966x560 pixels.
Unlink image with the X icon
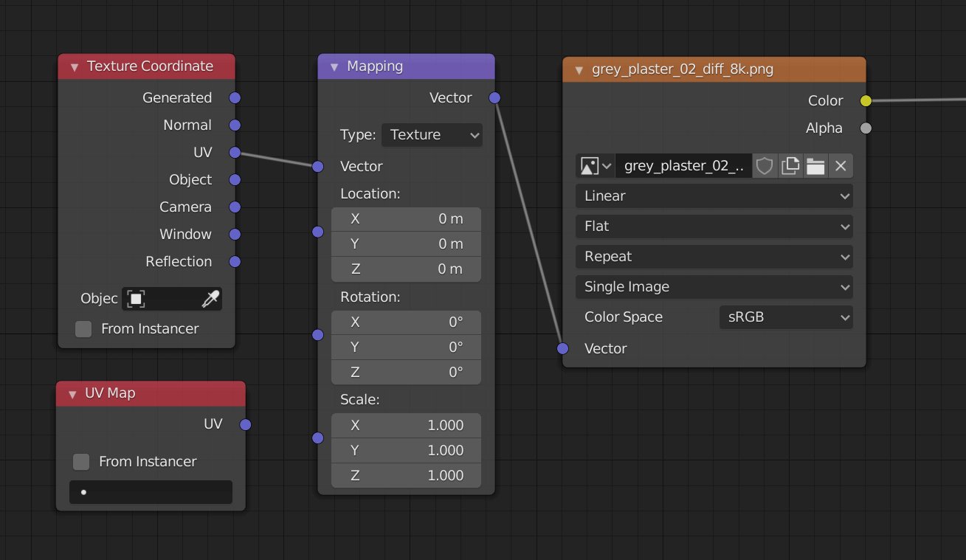point(841,166)
